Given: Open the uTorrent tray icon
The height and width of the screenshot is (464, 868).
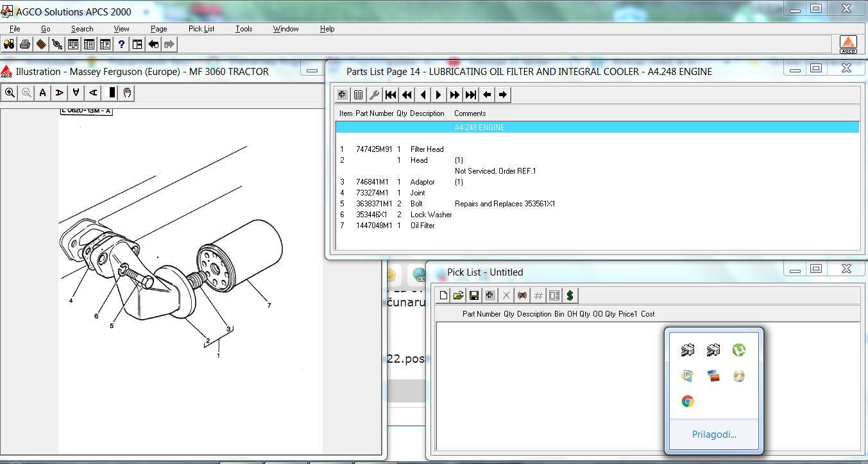Looking at the screenshot, I should (x=739, y=350).
